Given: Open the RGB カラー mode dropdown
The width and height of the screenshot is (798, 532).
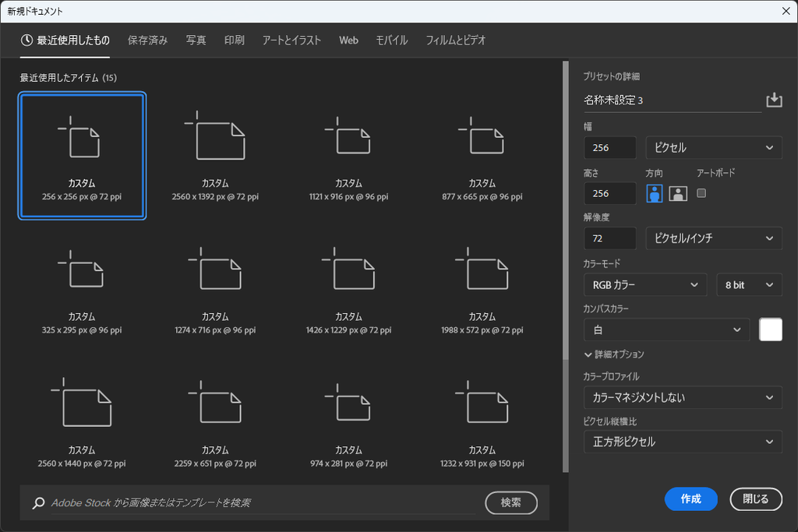Looking at the screenshot, I should tap(644, 285).
